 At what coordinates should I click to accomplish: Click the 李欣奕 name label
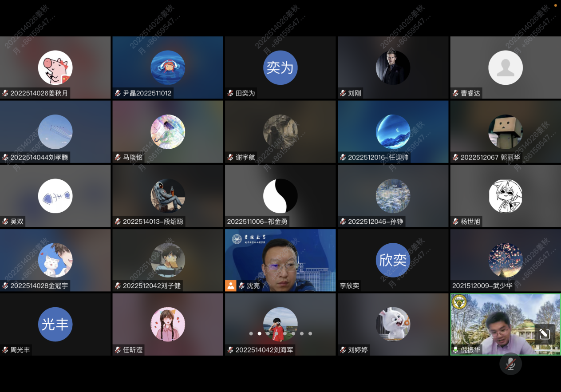(x=350, y=286)
